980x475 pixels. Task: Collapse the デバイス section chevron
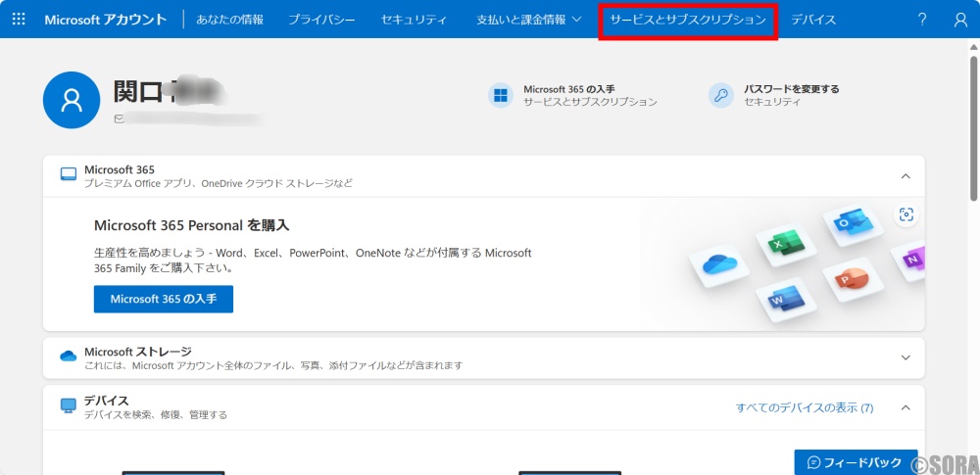(x=906, y=407)
